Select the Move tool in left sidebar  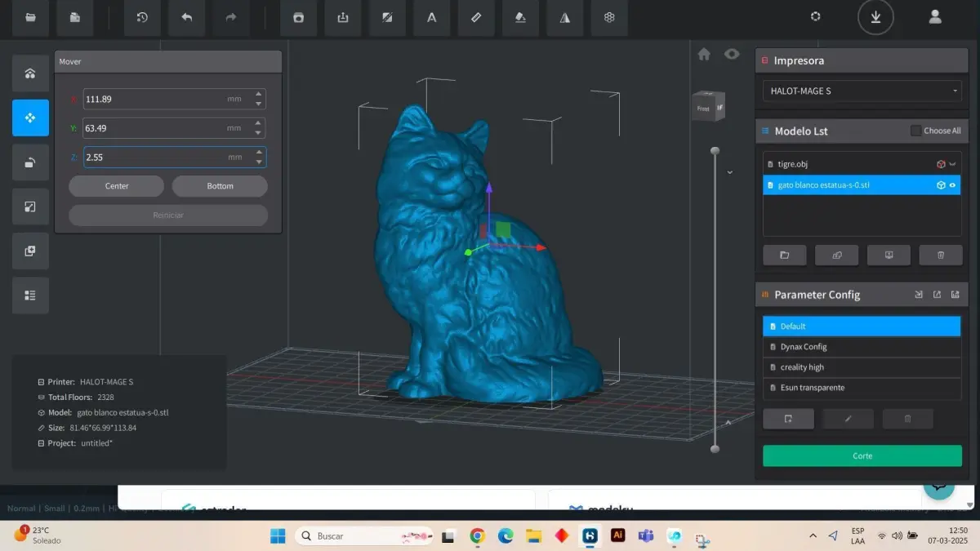(x=30, y=118)
